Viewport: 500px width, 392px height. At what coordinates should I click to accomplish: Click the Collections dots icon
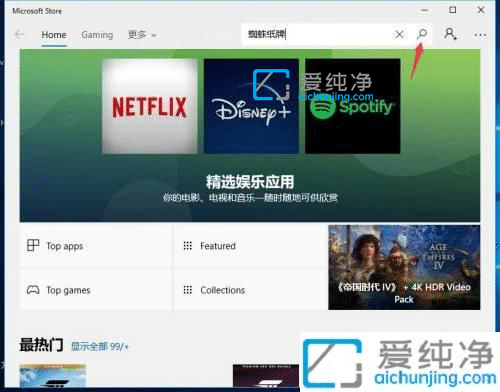[188, 290]
